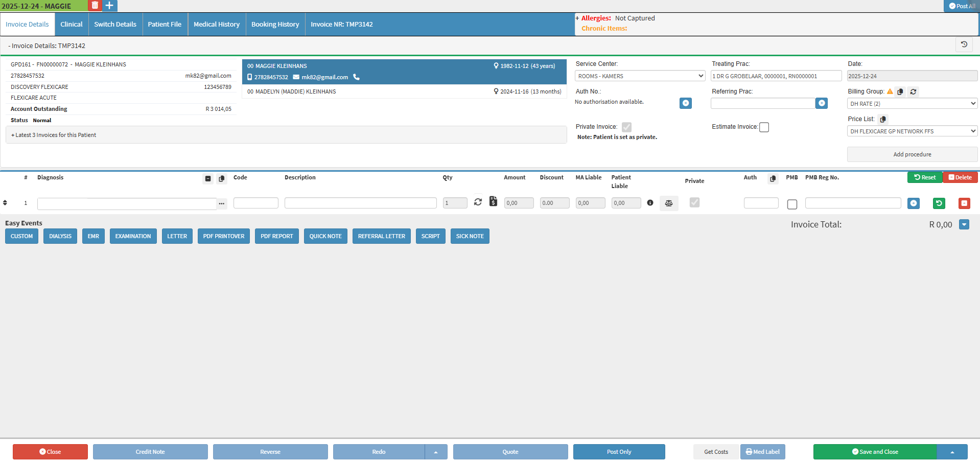The width and height of the screenshot is (980, 462).
Task: Enable the PMB checkbox on line 1
Action: coord(792,204)
